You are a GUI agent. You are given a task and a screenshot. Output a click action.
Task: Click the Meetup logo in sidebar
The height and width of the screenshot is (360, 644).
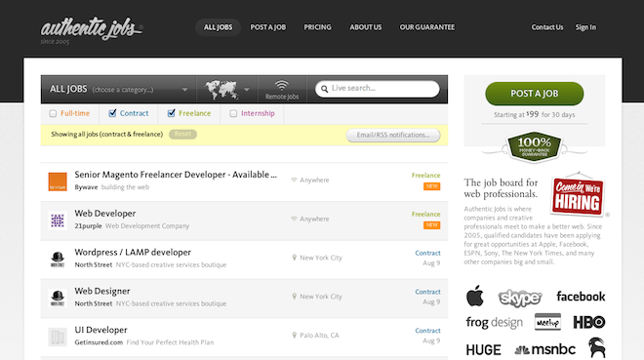coord(548,322)
